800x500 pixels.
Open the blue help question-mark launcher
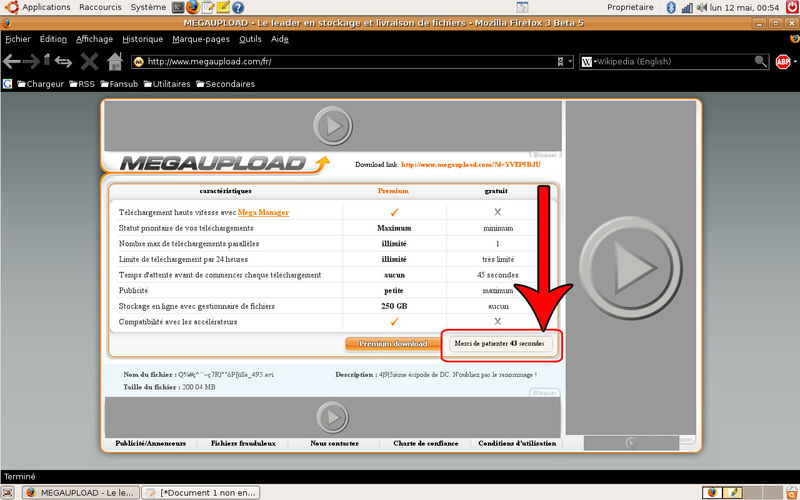[x=238, y=7]
